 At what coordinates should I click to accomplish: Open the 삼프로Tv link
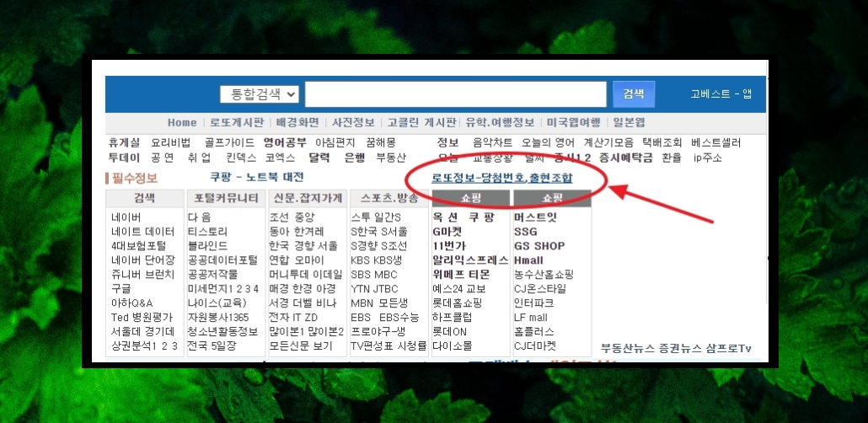pos(728,349)
